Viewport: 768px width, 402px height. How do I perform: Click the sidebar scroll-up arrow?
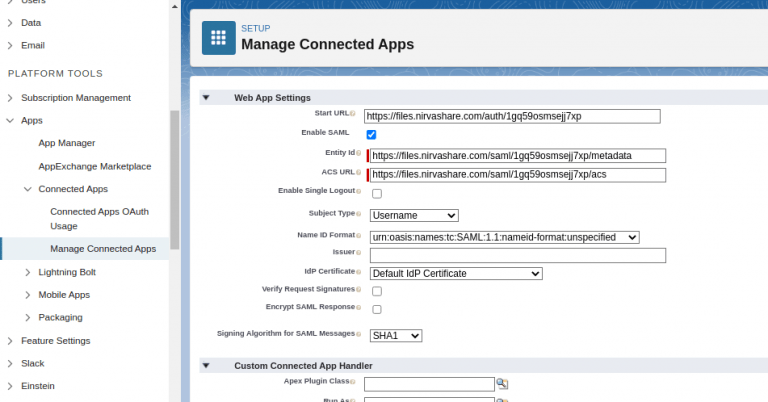coord(174,6)
